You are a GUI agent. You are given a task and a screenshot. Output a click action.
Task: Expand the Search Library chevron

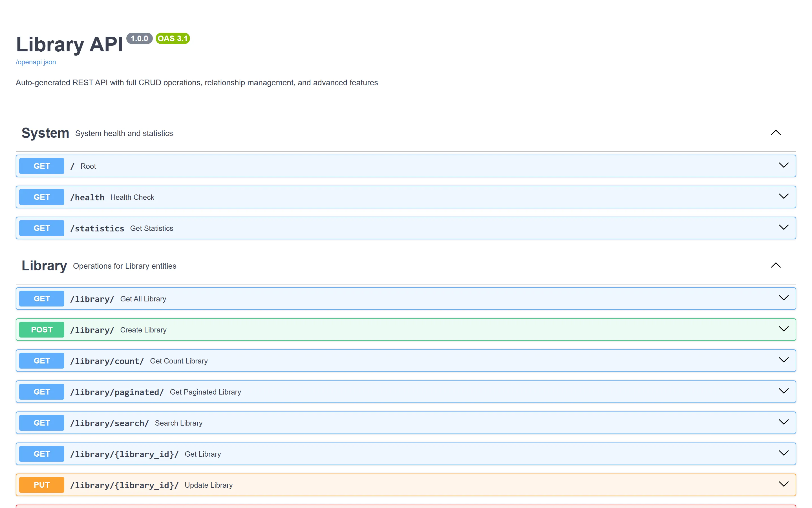coord(784,422)
